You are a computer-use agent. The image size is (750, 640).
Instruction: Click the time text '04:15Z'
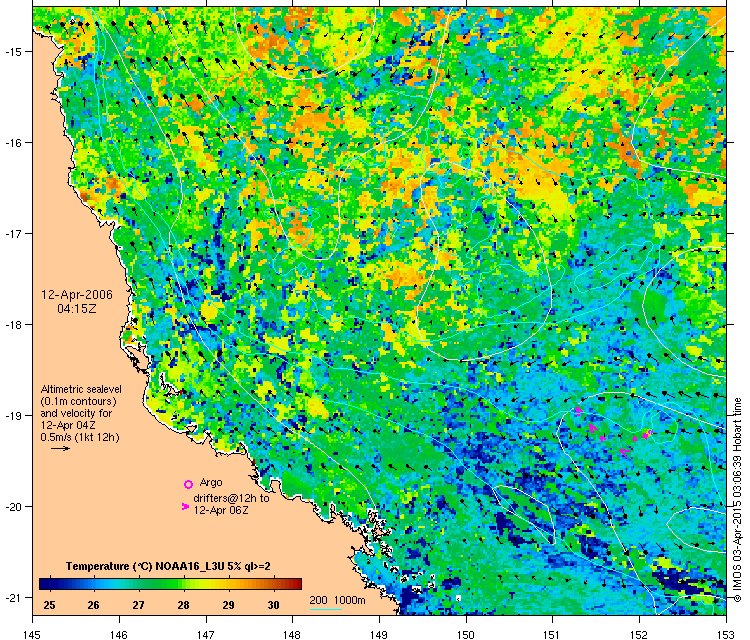[77, 309]
